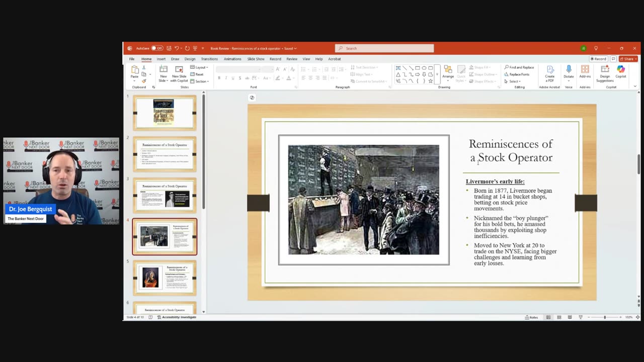Toggle text Shadow formatting

(x=240, y=78)
